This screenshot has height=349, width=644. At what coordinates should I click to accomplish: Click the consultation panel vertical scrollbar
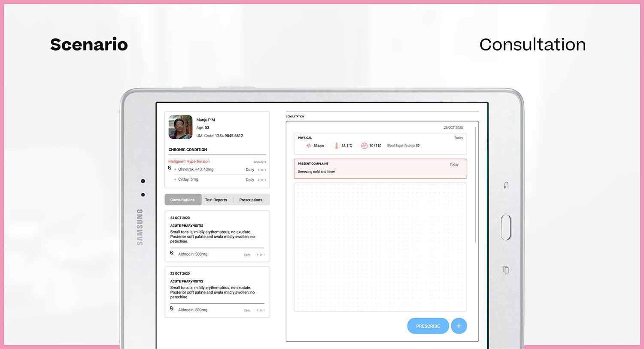(475, 185)
